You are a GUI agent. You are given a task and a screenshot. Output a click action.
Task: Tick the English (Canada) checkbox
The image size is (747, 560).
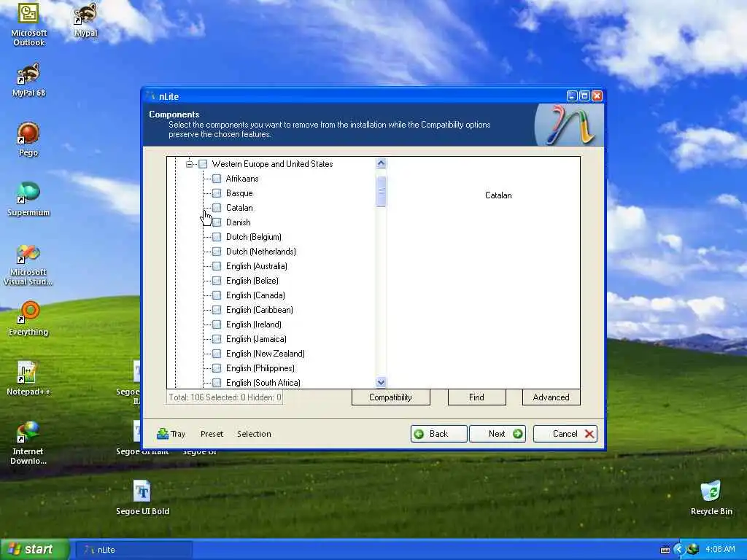click(217, 295)
